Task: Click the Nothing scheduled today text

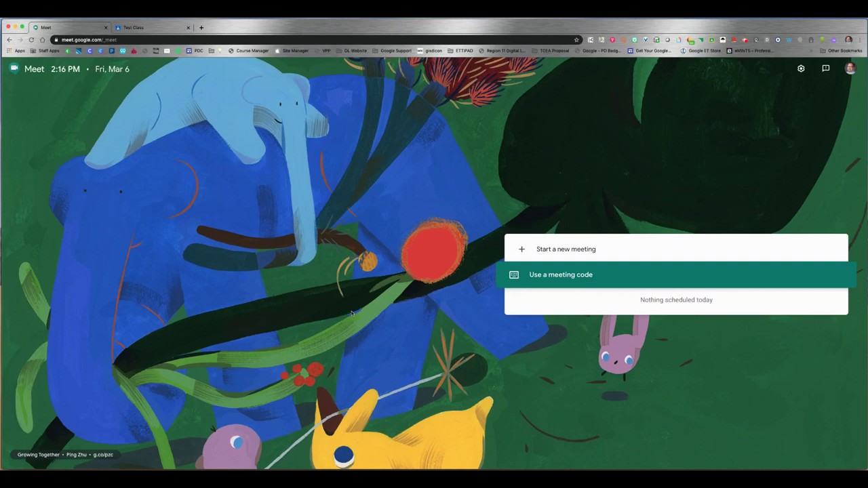Action: pyautogui.click(x=676, y=300)
